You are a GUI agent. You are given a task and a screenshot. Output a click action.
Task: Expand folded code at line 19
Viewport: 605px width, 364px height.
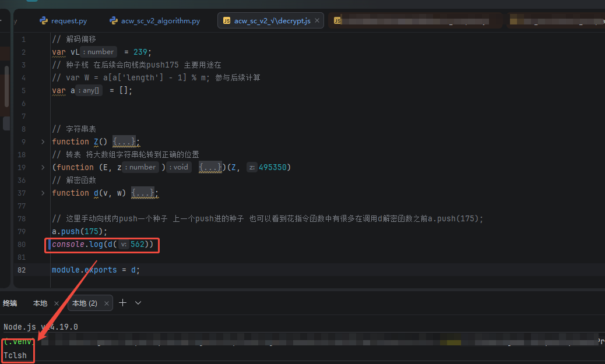(43, 167)
